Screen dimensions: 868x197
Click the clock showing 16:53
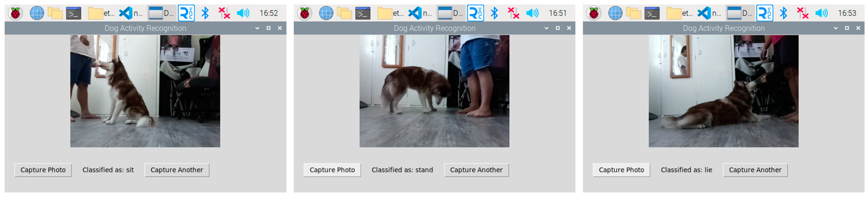(847, 14)
